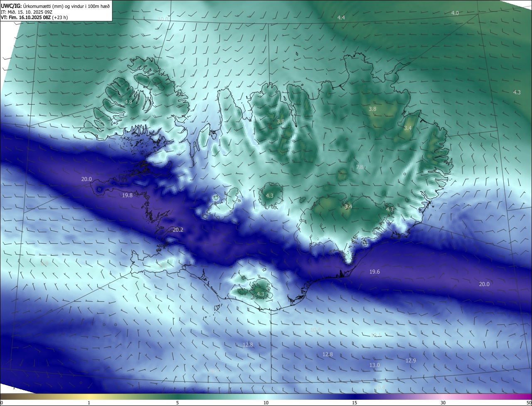Click the '1' tick label on the color scale
The height and width of the screenshot is (406, 532).
coord(89,403)
